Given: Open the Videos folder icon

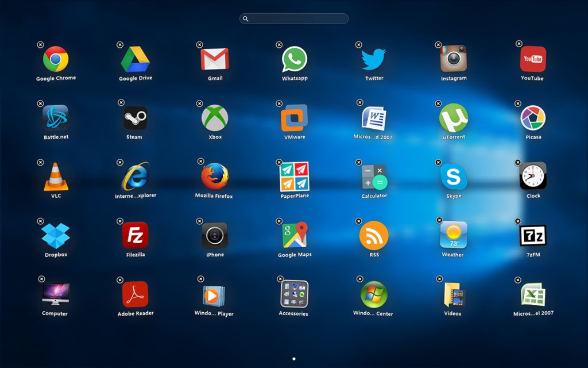Looking at the screenshot, I should click(454, 295).
